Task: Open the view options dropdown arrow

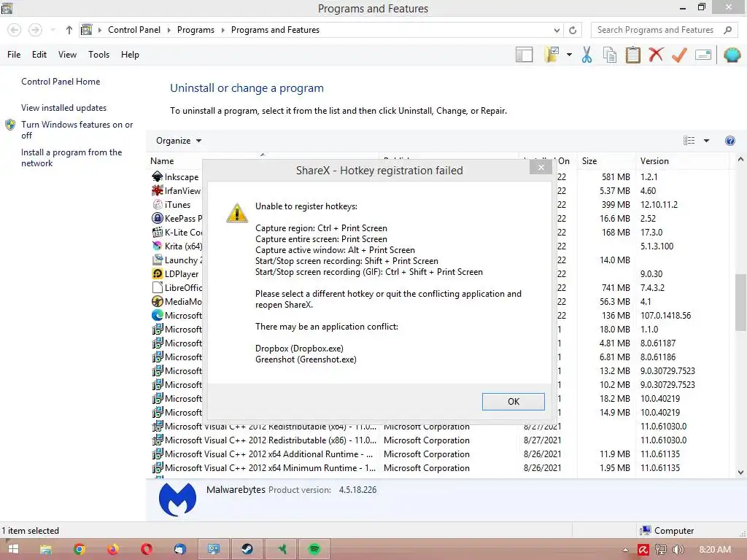Action: point(706,141)
